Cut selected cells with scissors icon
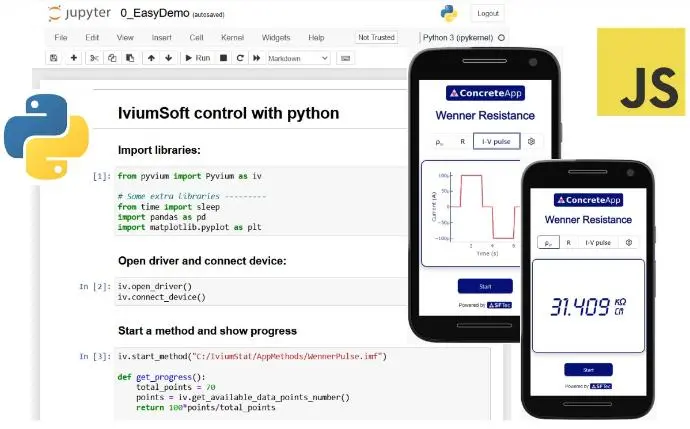690x429 pixels. (94, 58)
